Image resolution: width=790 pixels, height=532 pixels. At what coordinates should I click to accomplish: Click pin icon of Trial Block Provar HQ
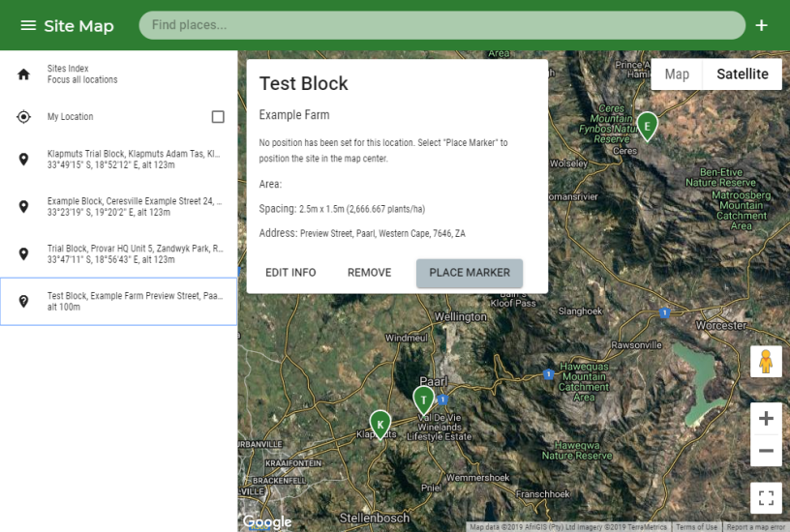23,254
